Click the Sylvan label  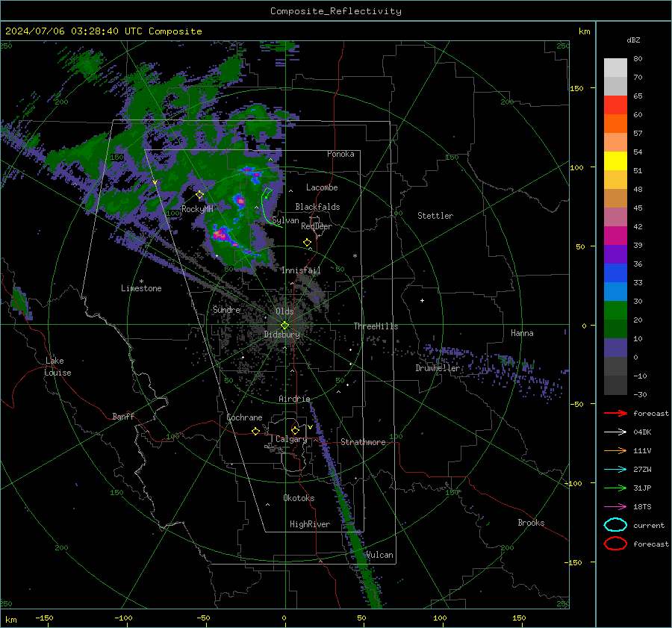click(x=285, y=220)
